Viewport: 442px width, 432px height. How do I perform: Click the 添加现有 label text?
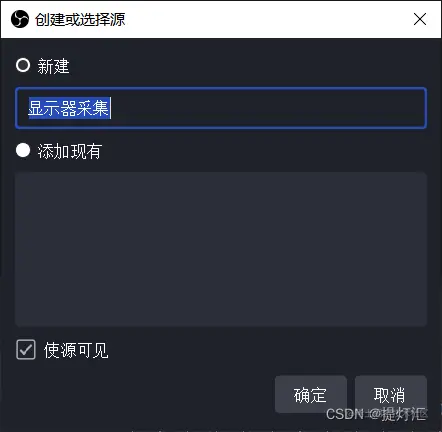(70, 151)
